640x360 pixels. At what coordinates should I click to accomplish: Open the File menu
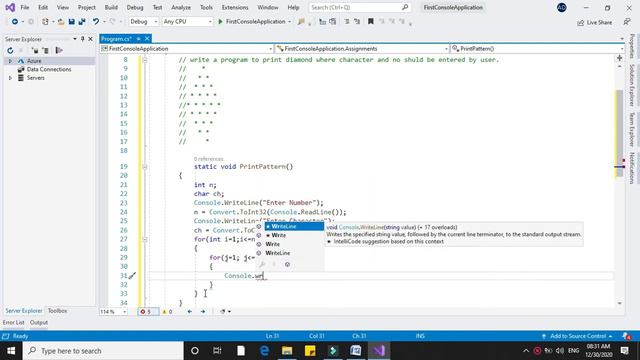pyautogui.click(x=24, y=7)
